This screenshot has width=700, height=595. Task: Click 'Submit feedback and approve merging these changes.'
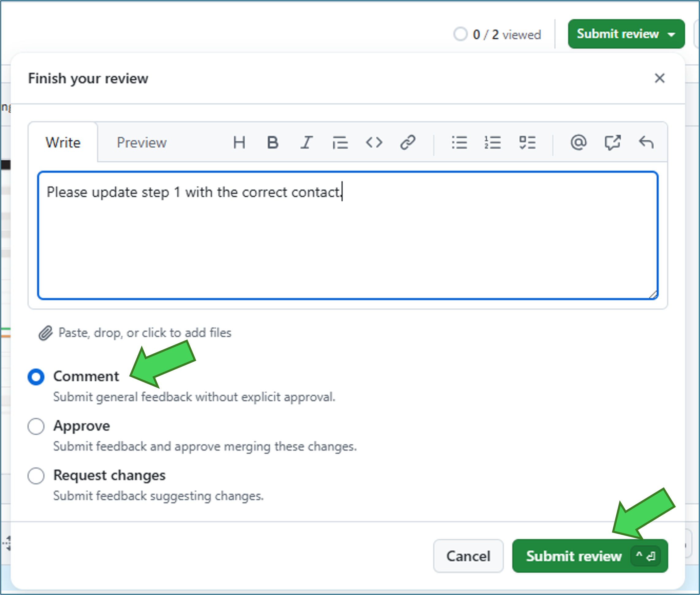pos(205,446)
